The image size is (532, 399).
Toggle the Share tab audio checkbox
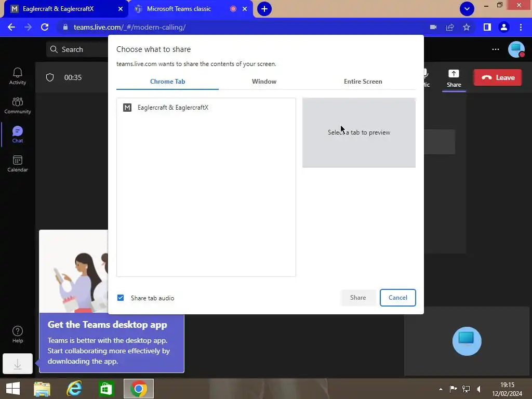pos(121,298)
